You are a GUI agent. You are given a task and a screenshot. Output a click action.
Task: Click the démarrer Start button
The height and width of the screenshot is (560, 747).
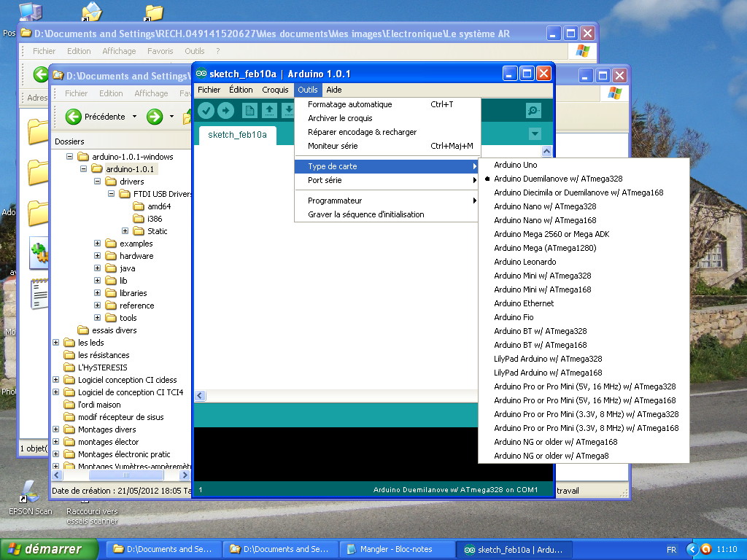pos(50,549)
